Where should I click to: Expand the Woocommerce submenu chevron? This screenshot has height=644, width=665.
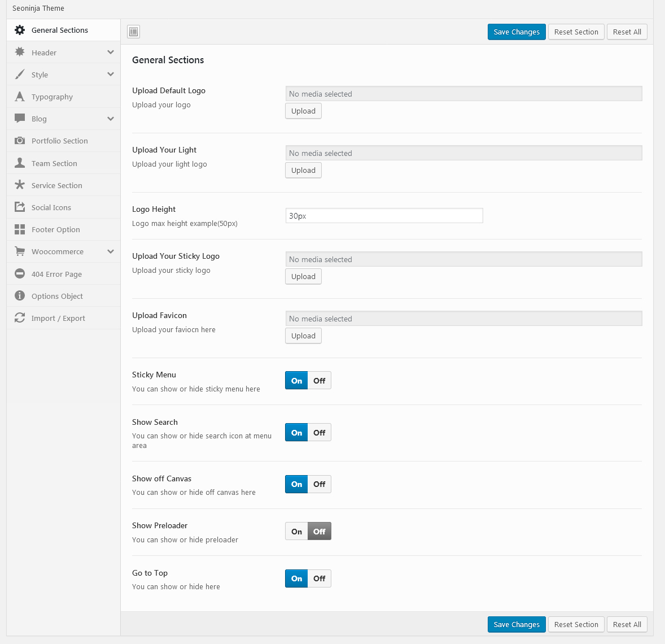pos(111,251)
